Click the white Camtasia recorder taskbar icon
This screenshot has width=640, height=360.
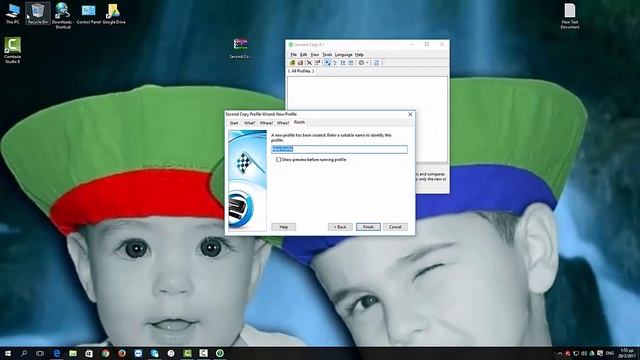click(203, 353)
